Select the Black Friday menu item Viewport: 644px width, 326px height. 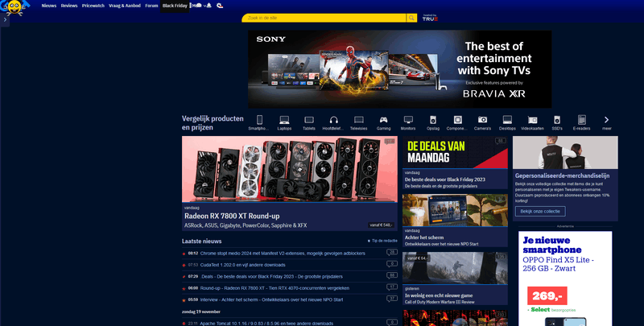click(x=175, y=6)
